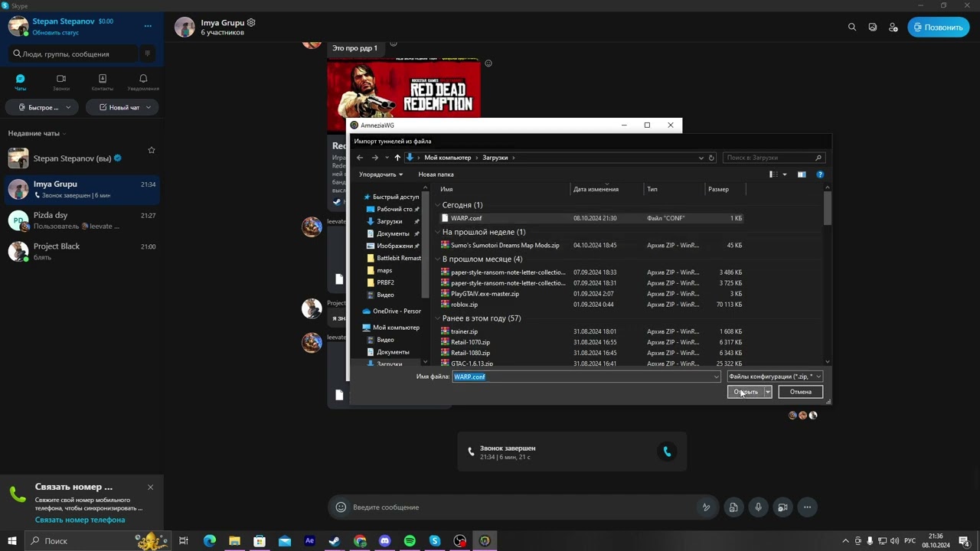This screenshot has height=551, width=980.
Task: Open the Skype Notifications tab
Action: click(x=143, y=83)
